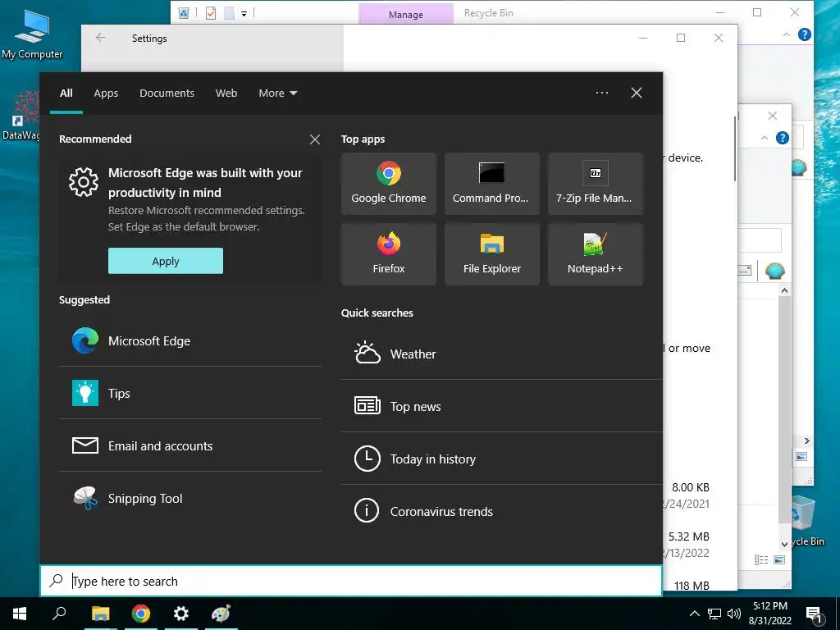Run Today in history quick search

(x=501, y=459)
